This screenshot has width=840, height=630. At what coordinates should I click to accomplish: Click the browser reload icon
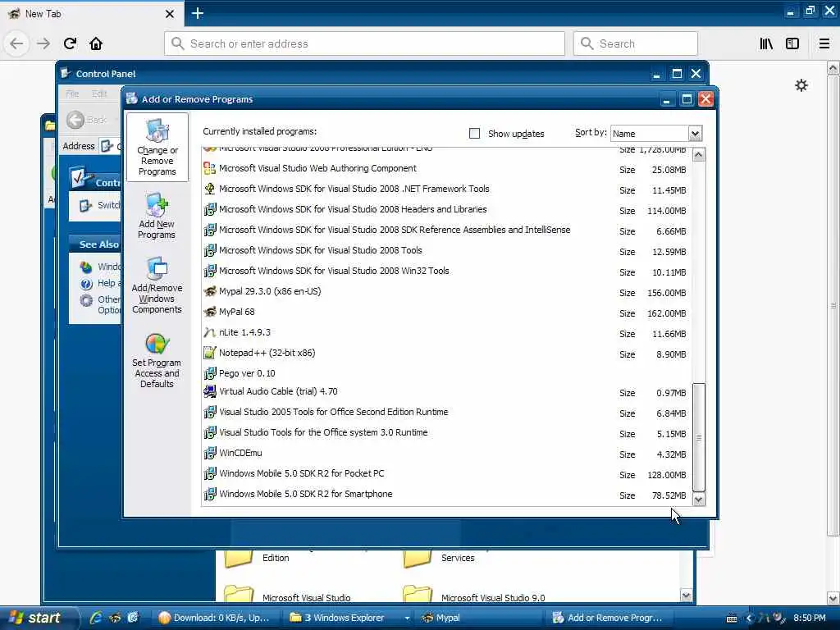pos(70,43)
